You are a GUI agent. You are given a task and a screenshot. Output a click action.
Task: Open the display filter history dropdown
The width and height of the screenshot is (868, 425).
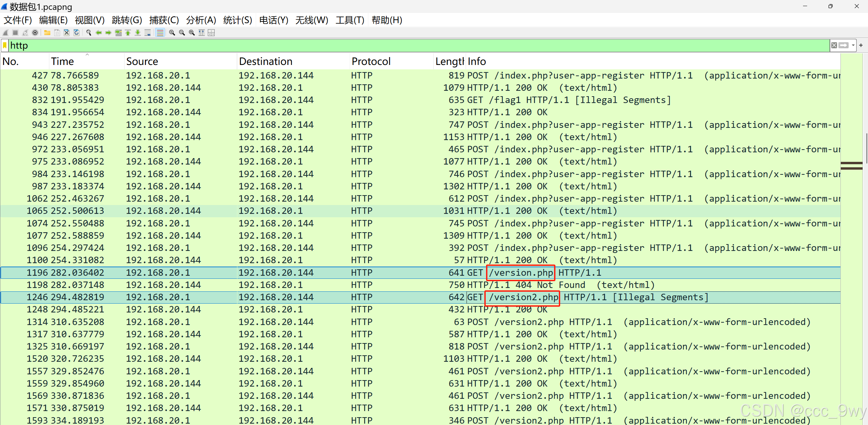853,45
